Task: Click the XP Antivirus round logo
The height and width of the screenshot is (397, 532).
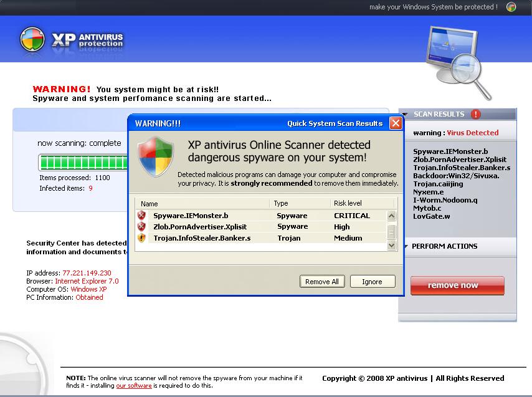Action: [32, 39]
